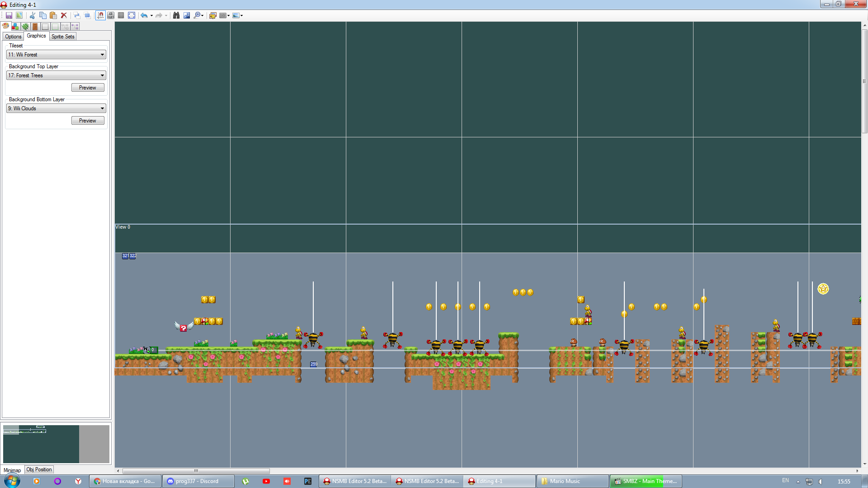Expand Background Top Layer Forest Trees dropdown
This screenshot has width=868, height=488.
pos(56,75)
